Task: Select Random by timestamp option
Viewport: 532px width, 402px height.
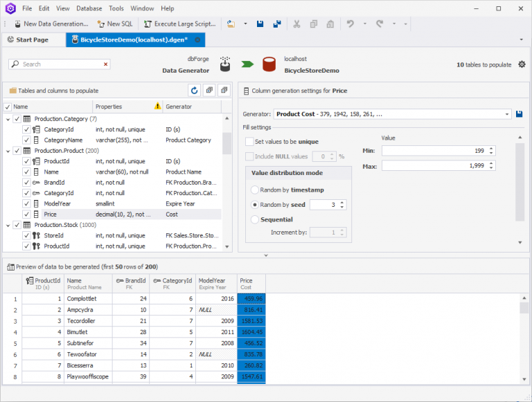Action: [255, 190]
